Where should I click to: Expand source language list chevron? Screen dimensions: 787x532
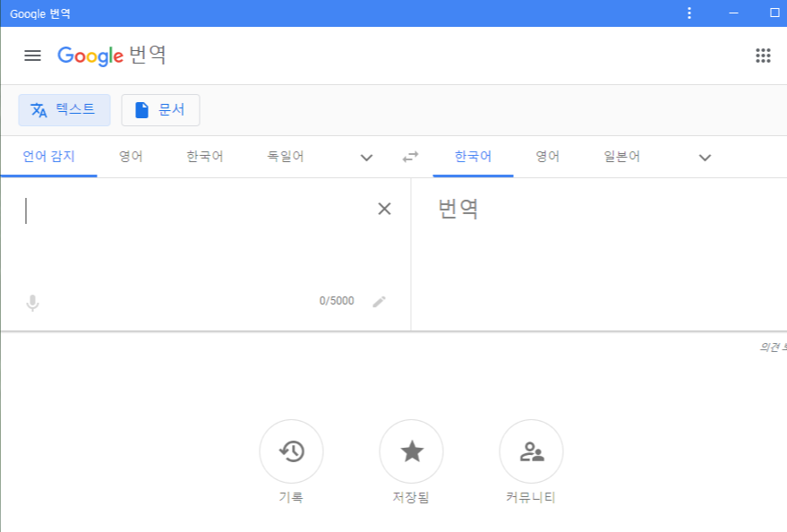tap(367, 158)
